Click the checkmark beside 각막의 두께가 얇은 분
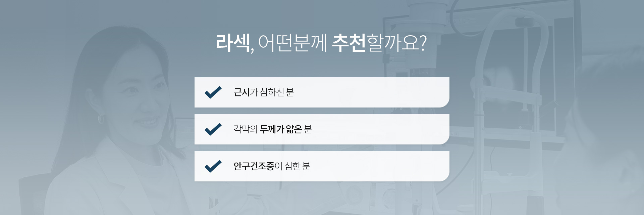Image resolution: width=644 pixels, height=215 pixels. pos(213,129)
